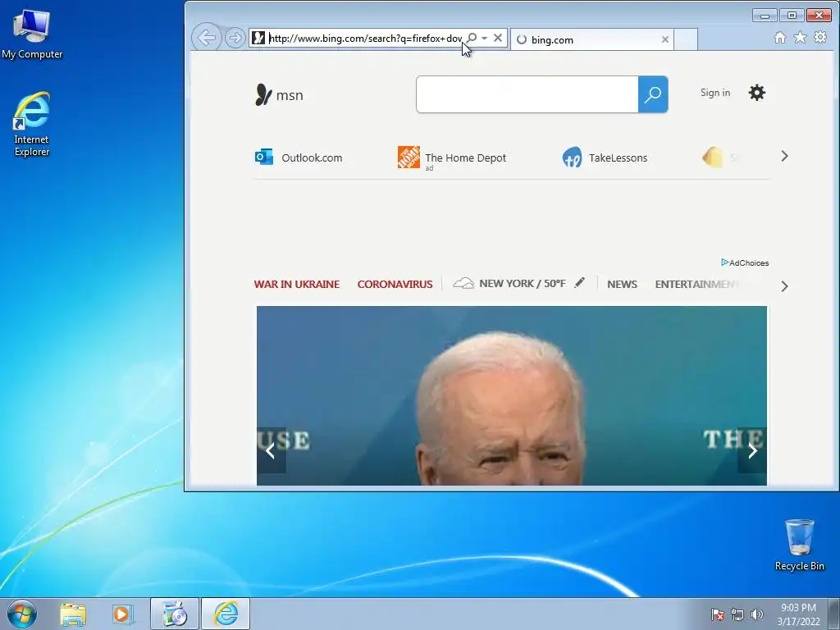Viewport: 840px width, 630px height.
Task: Launch Windows Media Player from taskbar
Action: [x=121, y=614]
